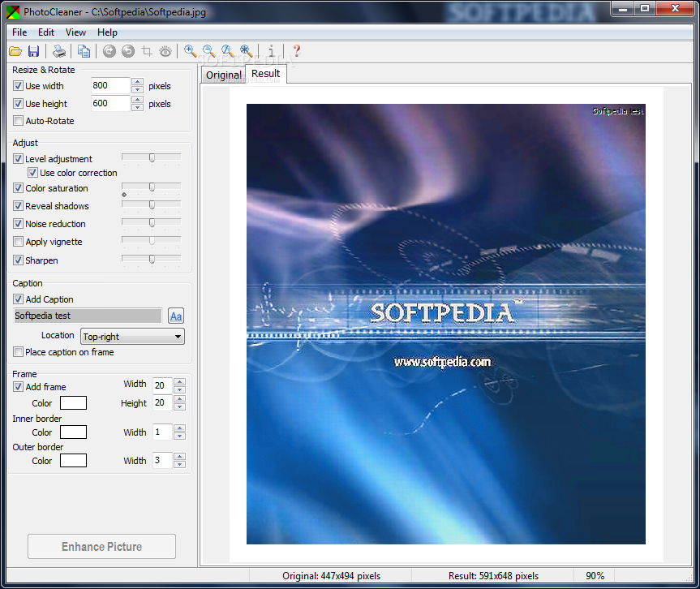
Task: Adjust the Reveal shadows slider
Action: (x=152, y=205)
